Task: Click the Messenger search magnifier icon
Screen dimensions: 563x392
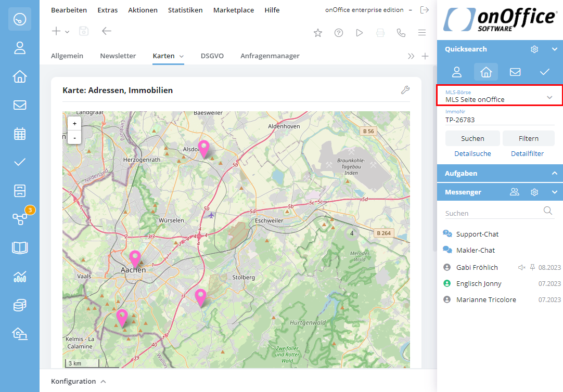Action: point(547,211)
